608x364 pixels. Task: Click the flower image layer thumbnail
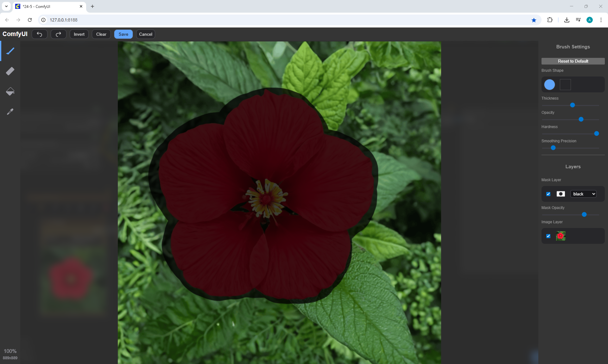(x=560, y=236)
